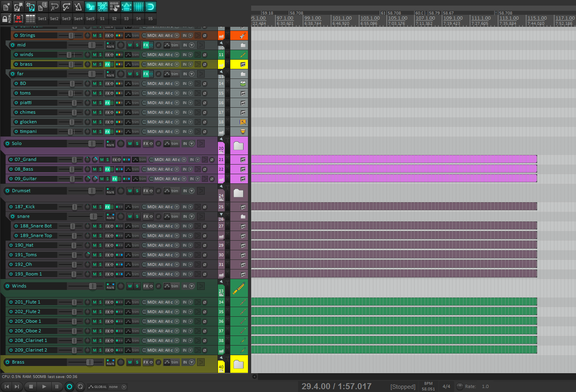Click the trim envelope button on Drumset

[x=171, y=191]
